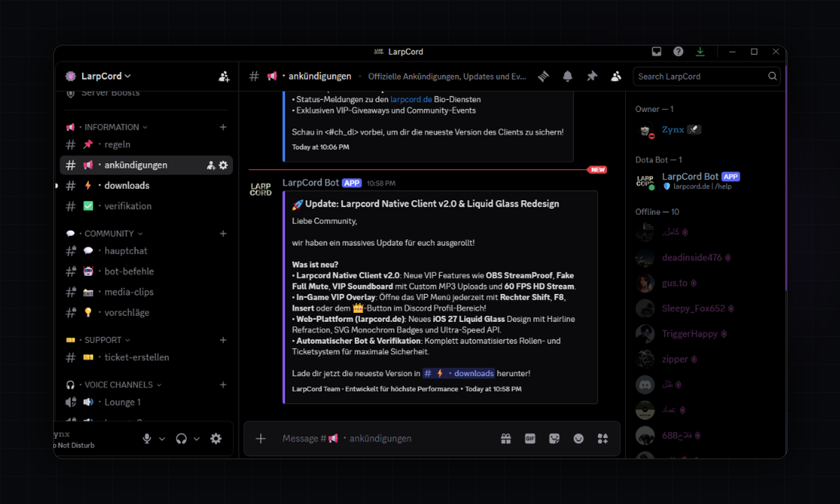The image size is (840, 504).
Task: Open output device options chevron beside headphones
Action: tap(197, 439)
